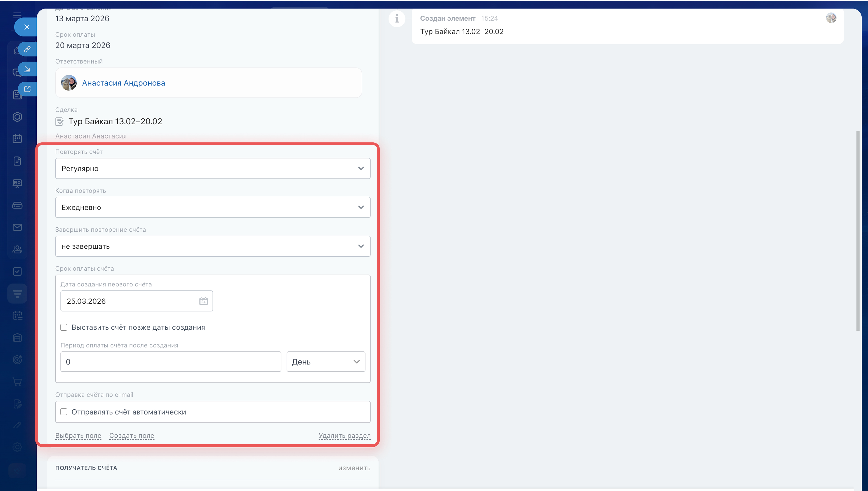This screenshot has height=491, width=868.
Task: Enable Отправлять счёт автоматически checkbox
Action: click(x=64, y=412)
